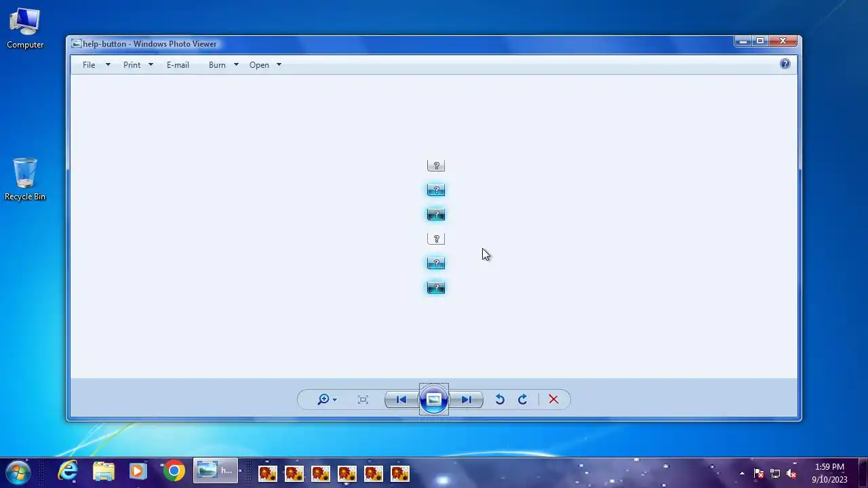The width and height of the screenshot is (868, 488).
Task: Maximize the Windows Photo Viewer window
Action: (760, 41)
